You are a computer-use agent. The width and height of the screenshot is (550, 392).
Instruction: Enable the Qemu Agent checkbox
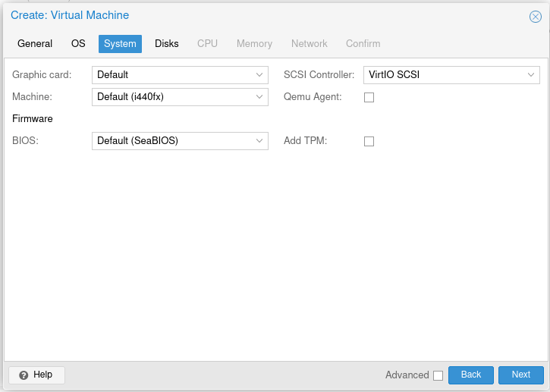tap(369, 97)
